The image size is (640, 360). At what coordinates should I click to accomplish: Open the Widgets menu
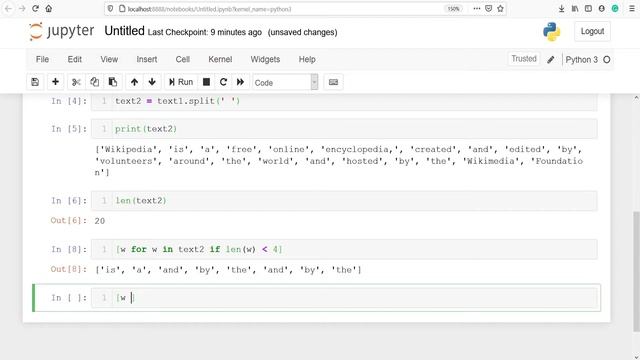(x=265, y=59)
